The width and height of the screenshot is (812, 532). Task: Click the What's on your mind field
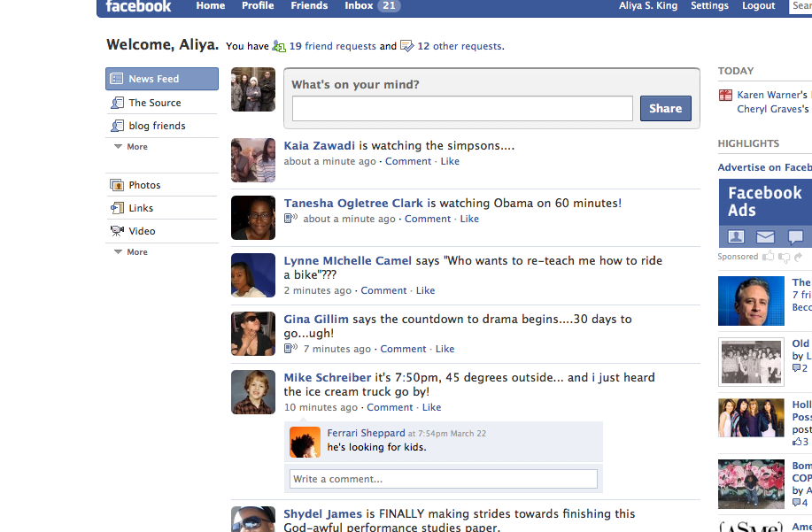(x=462, y=109)
